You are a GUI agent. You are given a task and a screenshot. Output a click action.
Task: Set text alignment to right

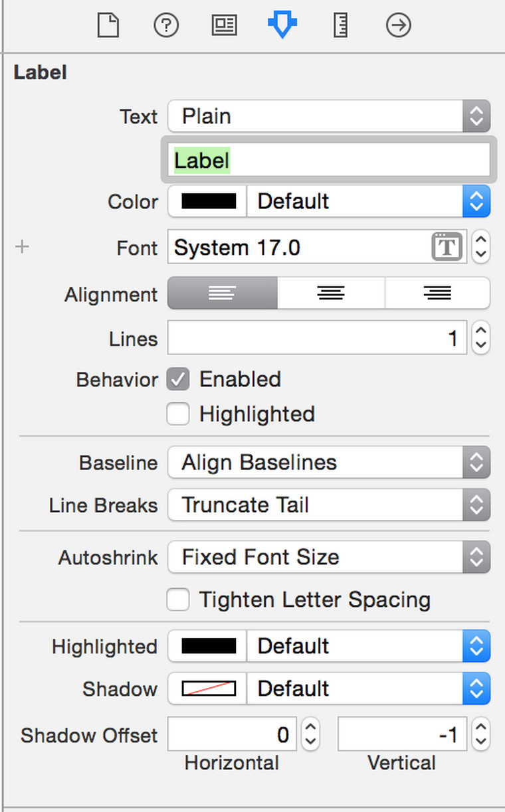click(437, 293)
